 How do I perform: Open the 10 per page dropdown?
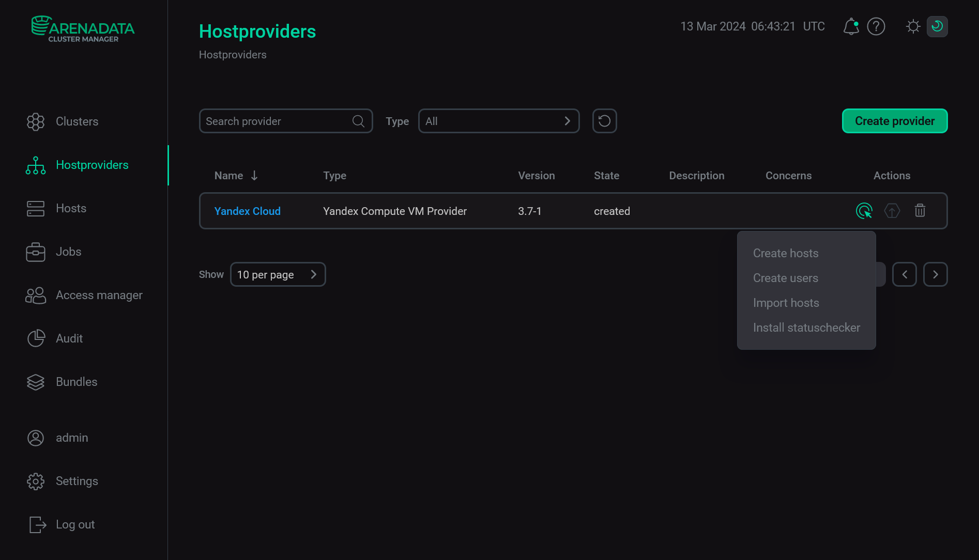click(x=278, y=274)
